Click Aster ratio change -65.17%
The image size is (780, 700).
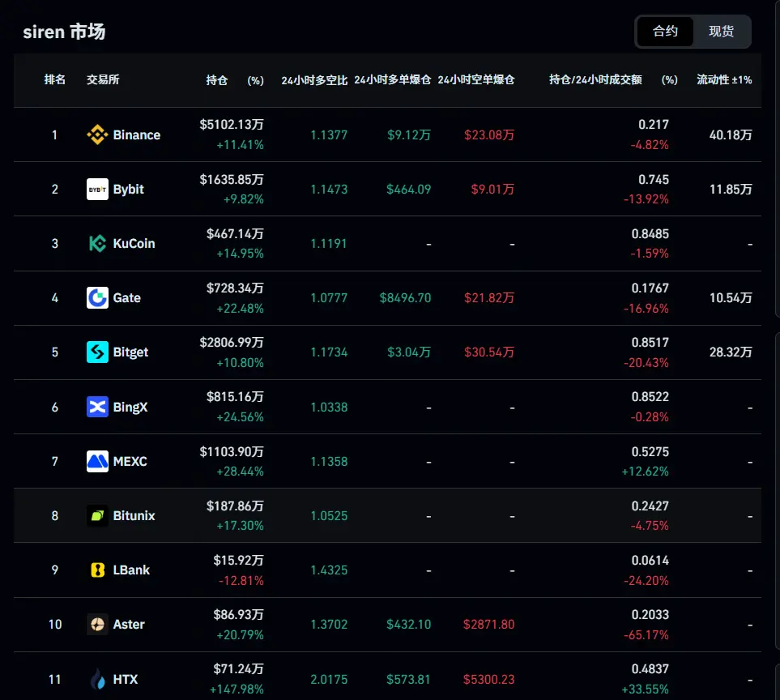(646, 635)
